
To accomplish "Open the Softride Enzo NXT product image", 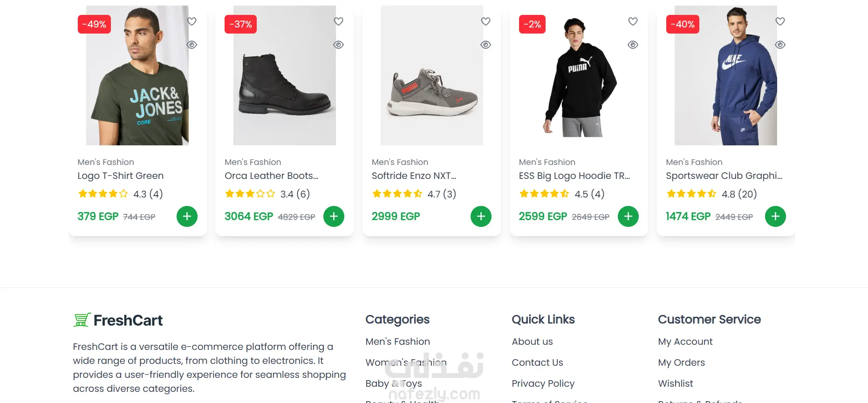I will pos(431,75).
